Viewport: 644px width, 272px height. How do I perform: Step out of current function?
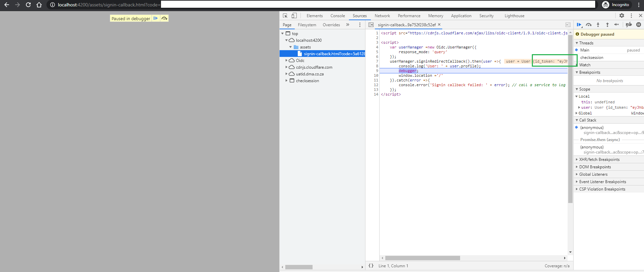[607, 25]
